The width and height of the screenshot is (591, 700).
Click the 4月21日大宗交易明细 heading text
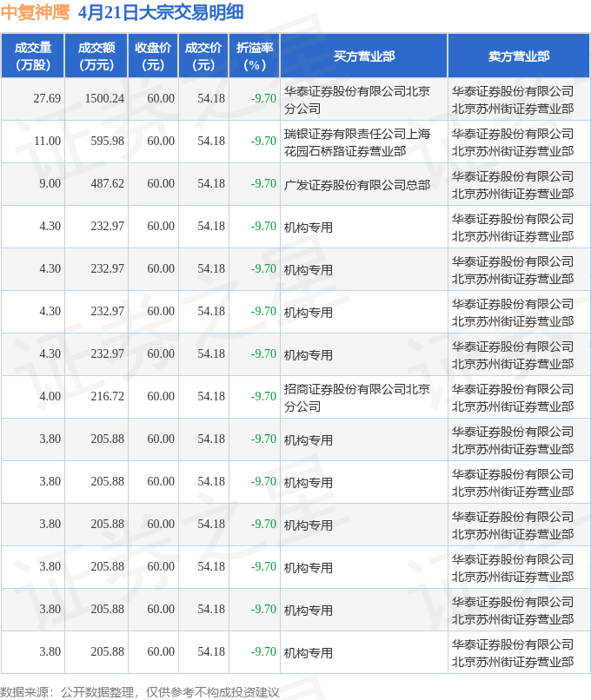[160, 12]
